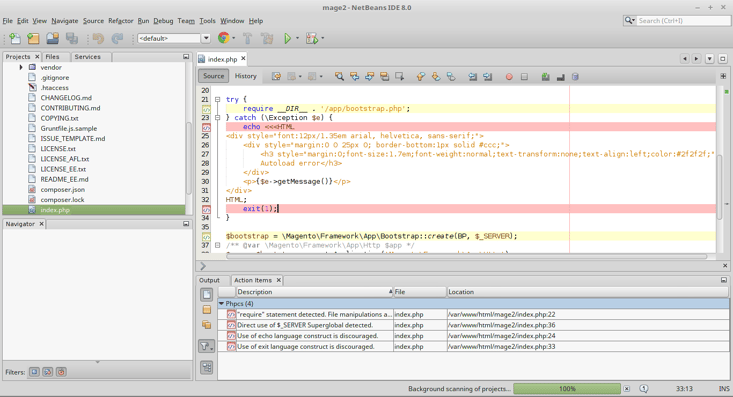Click Shift Line Right icon
This screenshot has width=733, height=397.
488,76
